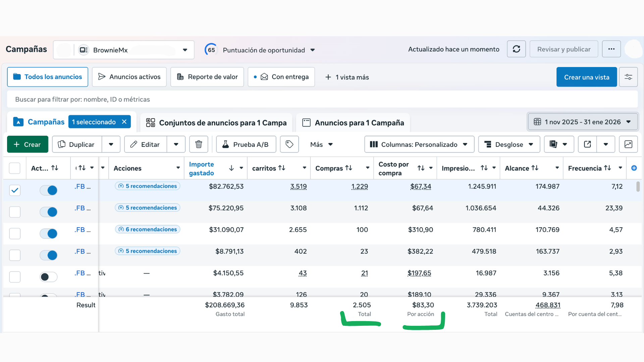644x362 pixels.
Task: Click the tag label icon
Action: [289, 144]
